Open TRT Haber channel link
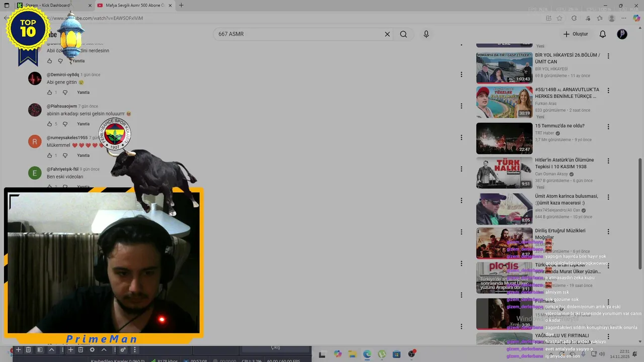The width and height of the screenshot is (644, 362). (x=544, y=133)
